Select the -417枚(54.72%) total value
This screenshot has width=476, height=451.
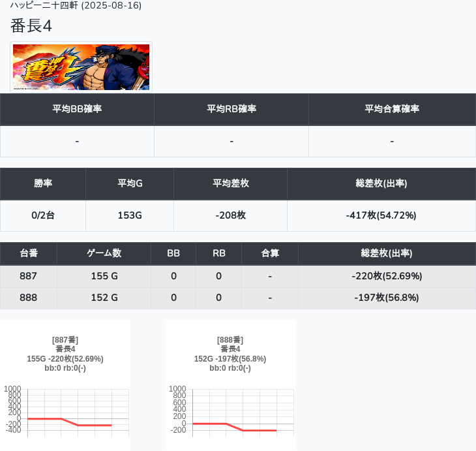[381, 215]
